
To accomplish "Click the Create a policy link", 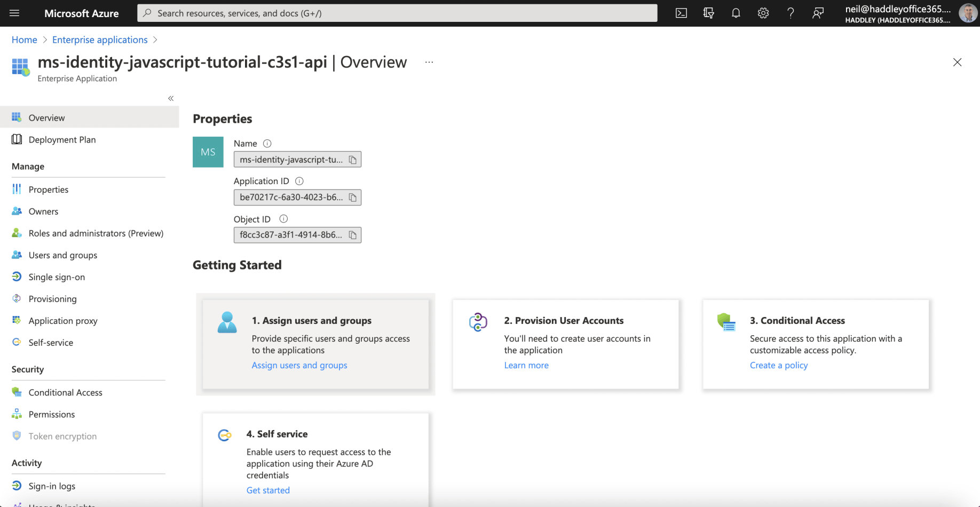I will click(x=779, y=365).
